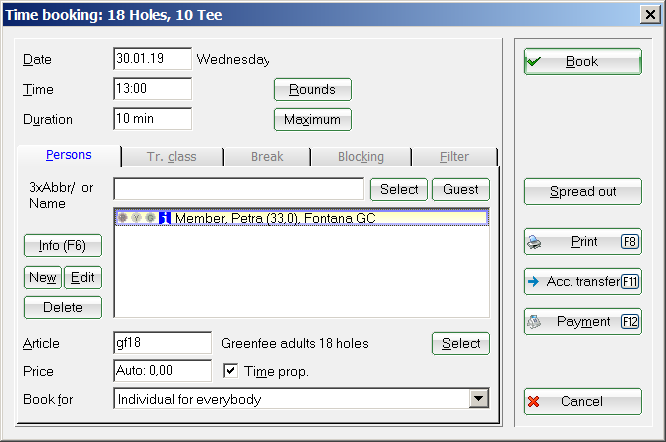Click the red X icon on Cancel
Image resolution: width=666 pixels, height=442 pixels.
(533, 402)
